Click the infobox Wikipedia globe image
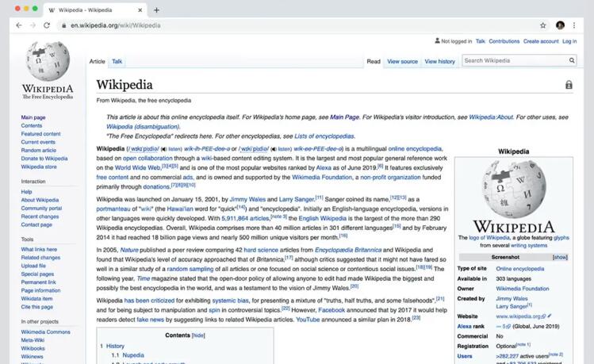 [514, 190]
